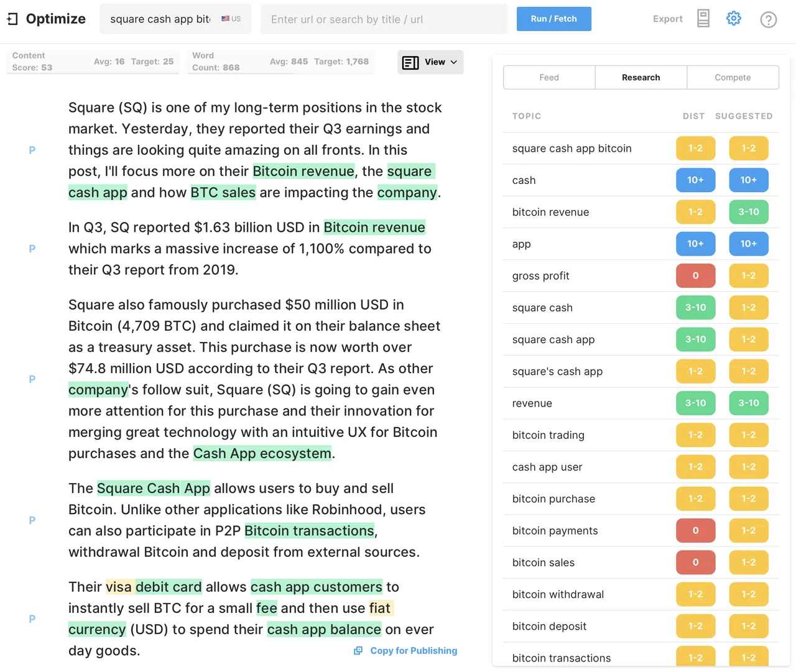The width and height of the screenshot is (796, 672).
Task: Click blue 10+ dist badge for cash
Action: [x=695, y=180]
